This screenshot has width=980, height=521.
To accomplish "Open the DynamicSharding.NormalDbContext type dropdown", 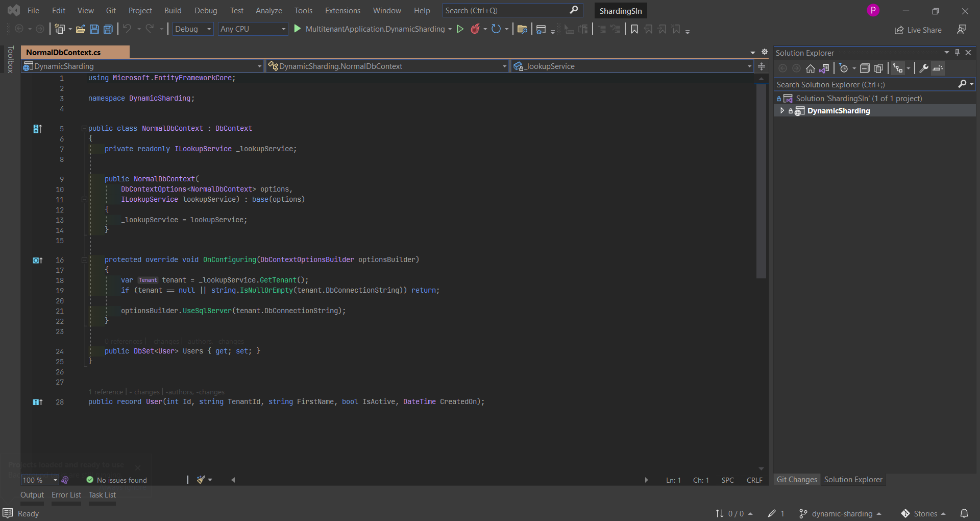I will [x=387, y=66].
